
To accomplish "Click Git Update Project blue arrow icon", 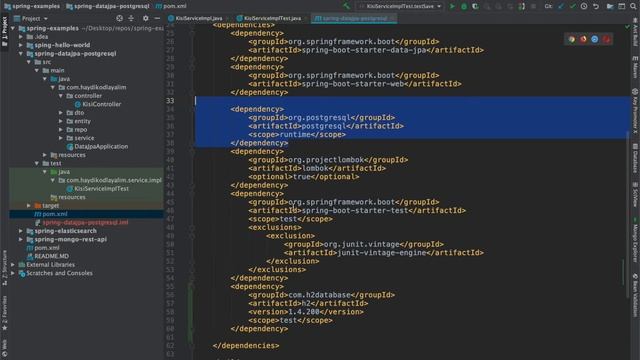I will (x=561, y=6).
